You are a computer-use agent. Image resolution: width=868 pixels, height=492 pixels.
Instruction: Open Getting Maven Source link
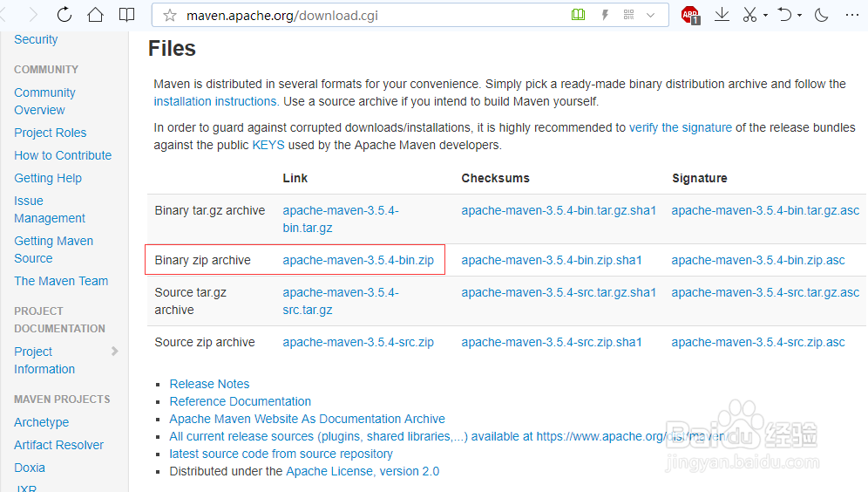54,249
